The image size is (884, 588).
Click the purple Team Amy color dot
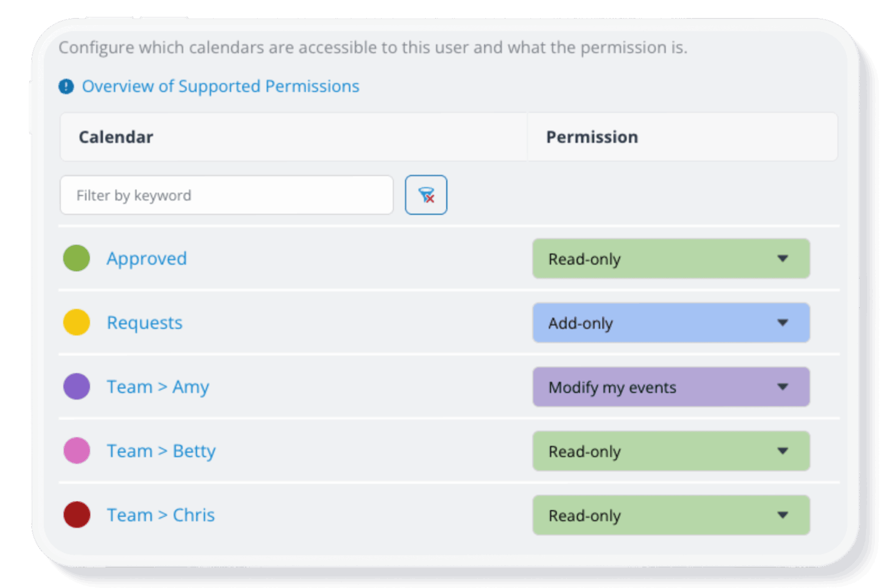pos(77,386)
